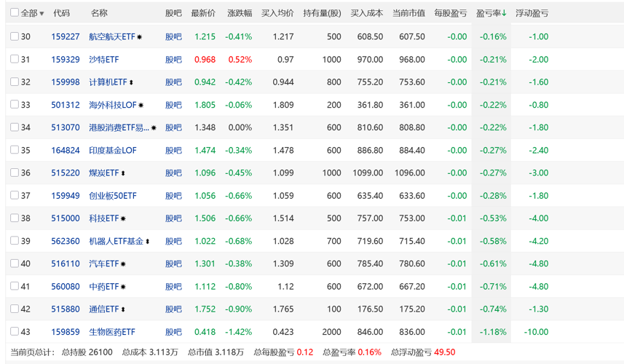Open 股吧 link for 沙特ETF row
The image size is (624, 364).
pos(173,59)
